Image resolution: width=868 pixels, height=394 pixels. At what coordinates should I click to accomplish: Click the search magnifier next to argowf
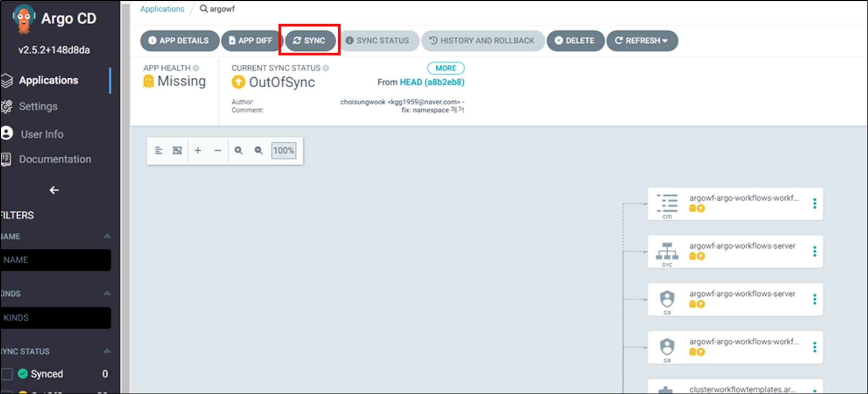tap(203, 9)
